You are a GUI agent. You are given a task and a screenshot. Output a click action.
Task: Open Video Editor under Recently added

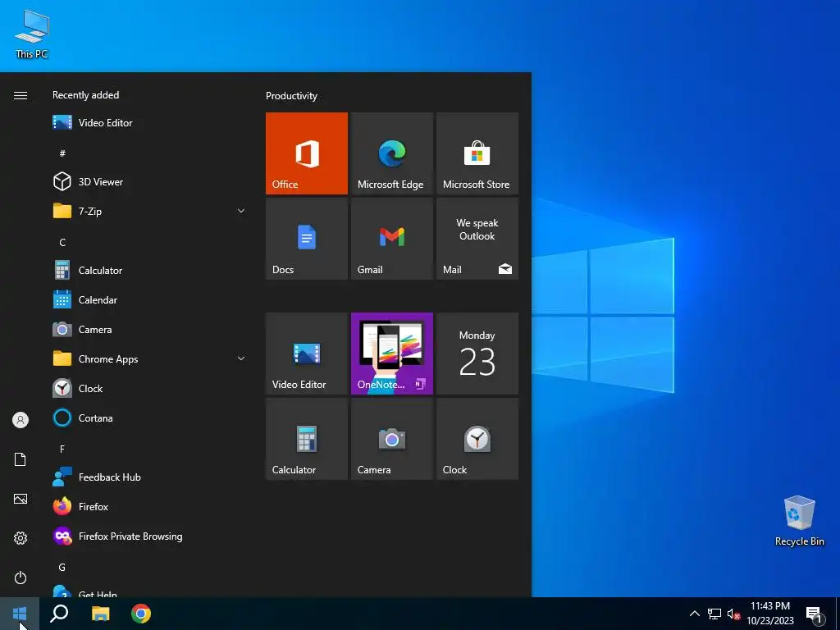150,123
